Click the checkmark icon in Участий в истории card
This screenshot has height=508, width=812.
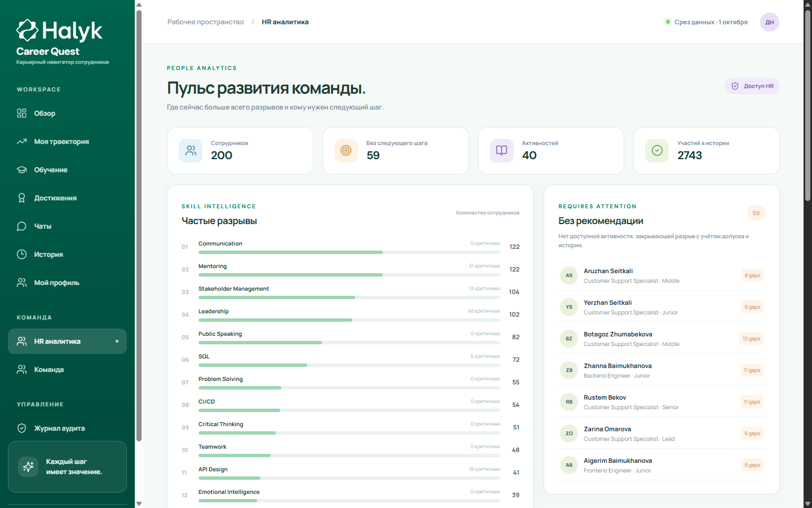pos(657,151)
